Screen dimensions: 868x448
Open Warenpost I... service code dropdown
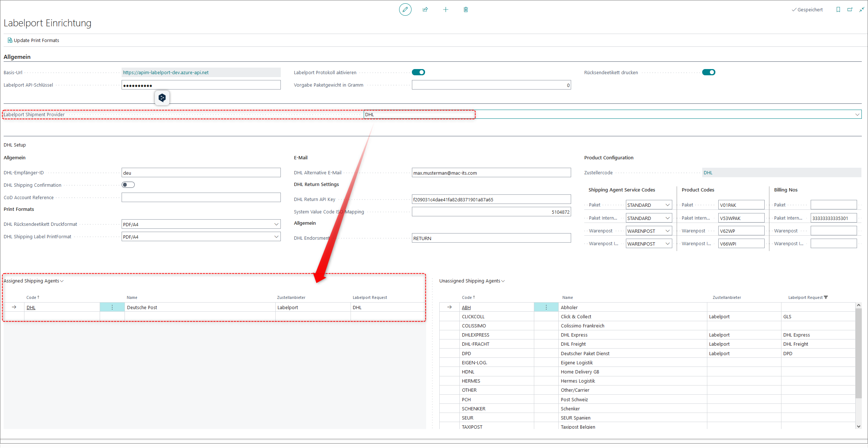coord(668,244)
